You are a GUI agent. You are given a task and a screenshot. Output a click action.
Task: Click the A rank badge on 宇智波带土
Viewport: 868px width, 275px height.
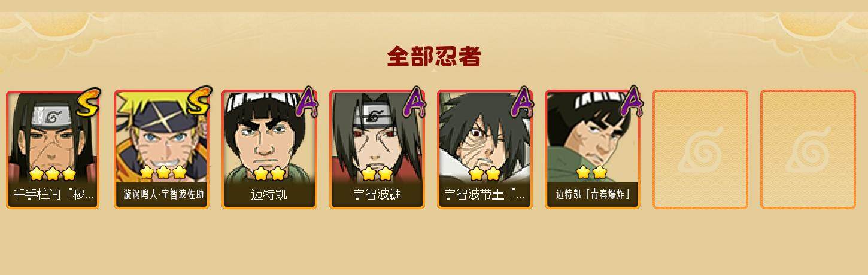[x=522, y=102]
